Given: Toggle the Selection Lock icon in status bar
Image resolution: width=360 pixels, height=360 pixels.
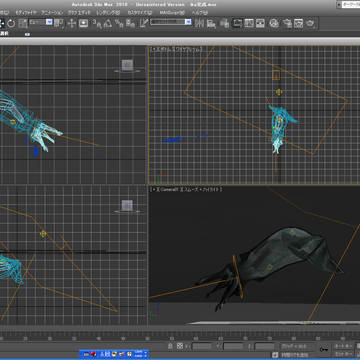Looking at the screenshot, I should click(x=171, y=346).
